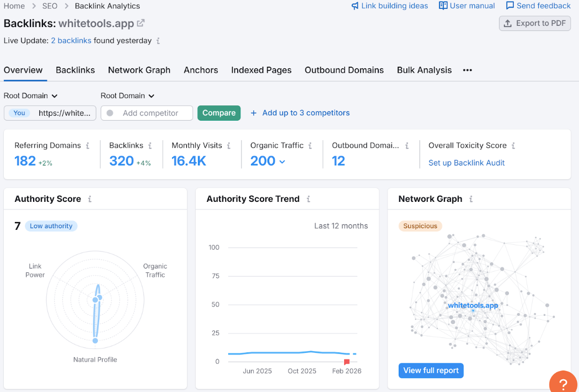The image size is (579, 392).
Task: Click the red flag marker on trend chart
Action: coord(347,362)
